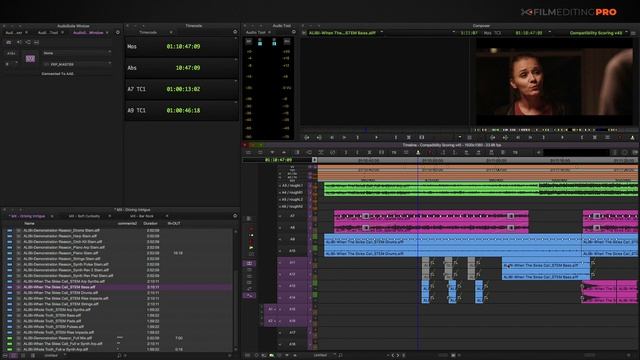Click the timeline fast menu icon at bottom left
The height and width of the screenshot is (360, 640).
(248, 355)
